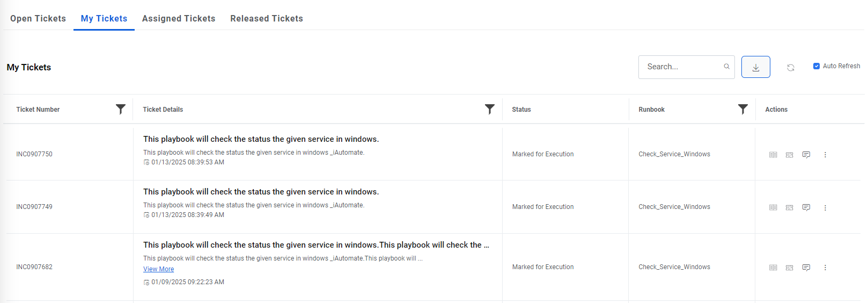Open the Runbook column filter
Image resolution: width=868 pixels, height=303 pixels.
pyautogui.click(x=742, y=109)
